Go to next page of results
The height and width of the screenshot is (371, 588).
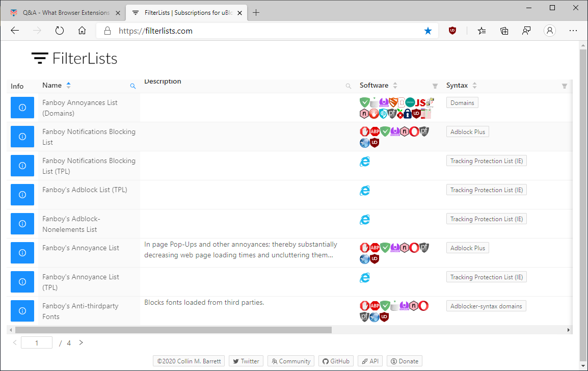pos(81,342)
